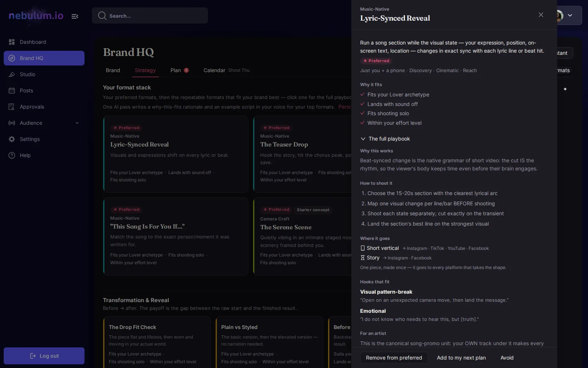Image resolution: width=588 pixels, height=368 pixels.
Task: Collapse sidebar with the menu toggle icon
Action: pos(75,16)
